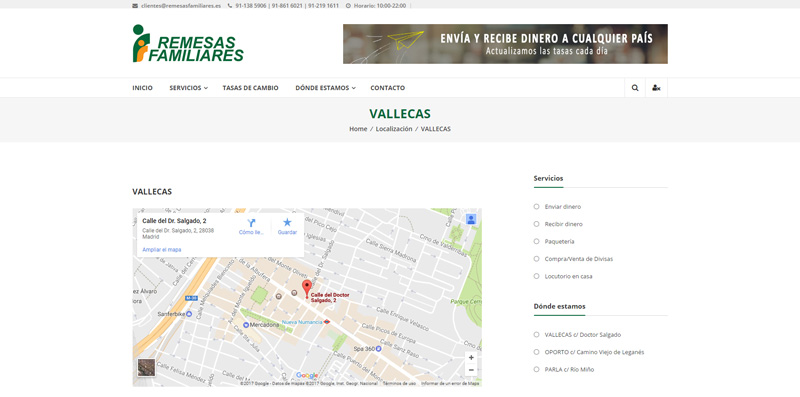Open the Enviar dinero service link
Viewport: 800px width, 397px height.
563,207
